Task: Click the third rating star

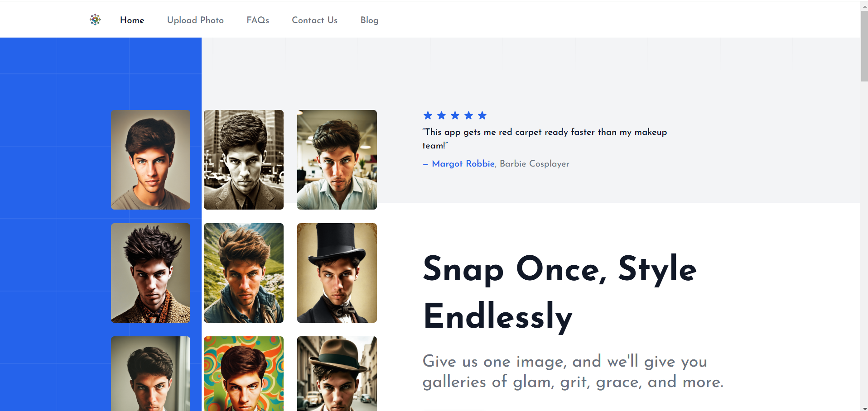Action: [x=455, y=115]
